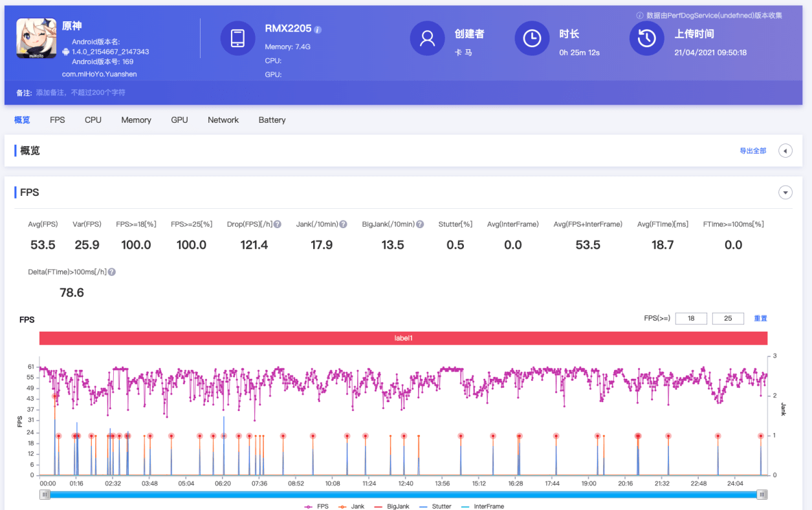The height and width of the screenshot is (510, 812).
Task: Click the duration clock icon
Action: 532,38
